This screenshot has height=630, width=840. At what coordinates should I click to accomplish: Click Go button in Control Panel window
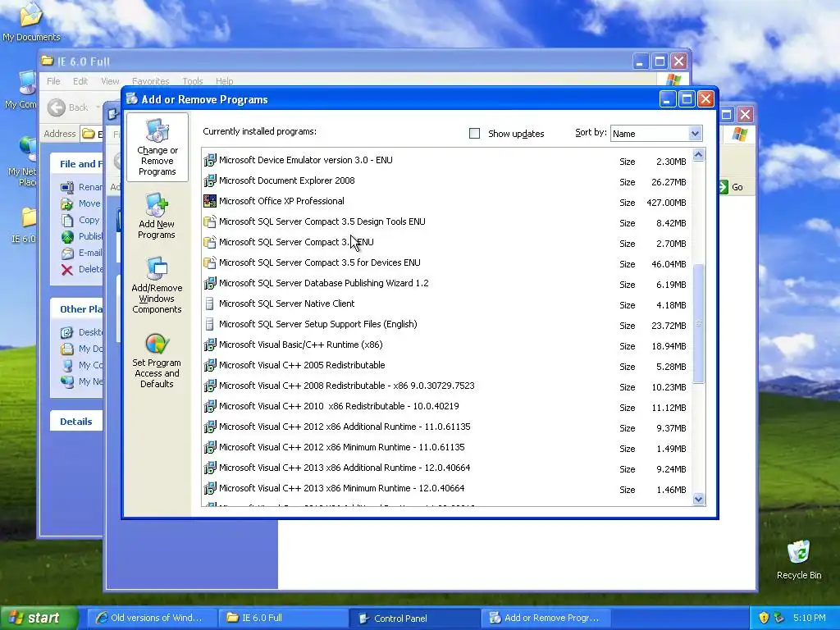coord(732,187)
